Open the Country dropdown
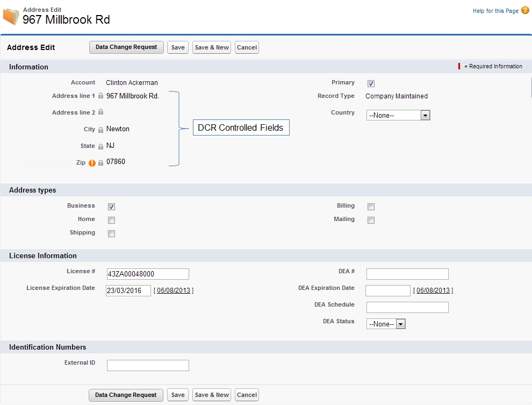 398,115
